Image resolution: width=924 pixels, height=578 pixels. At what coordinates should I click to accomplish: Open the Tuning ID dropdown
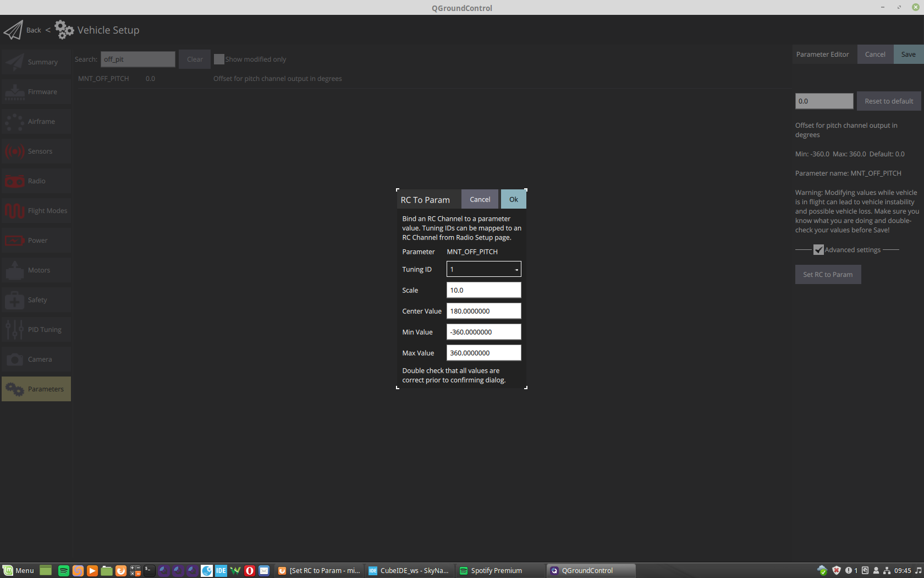483,269
